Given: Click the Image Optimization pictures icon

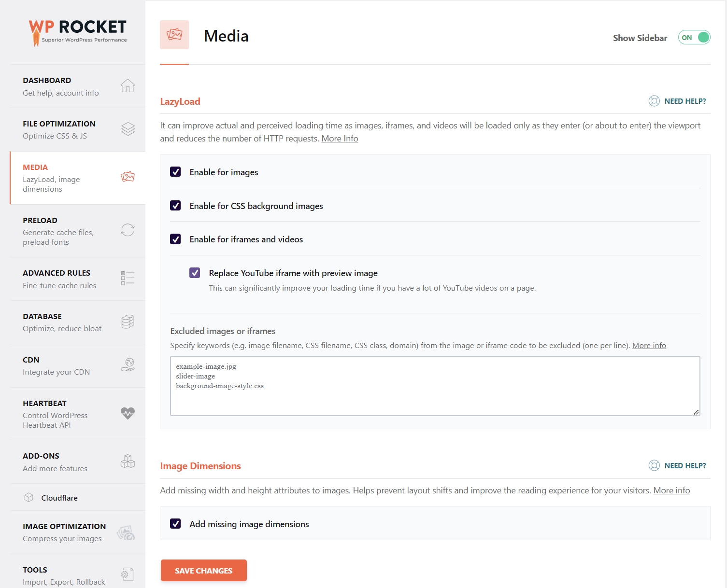Looking at the screenshot, I should [126, 532].
